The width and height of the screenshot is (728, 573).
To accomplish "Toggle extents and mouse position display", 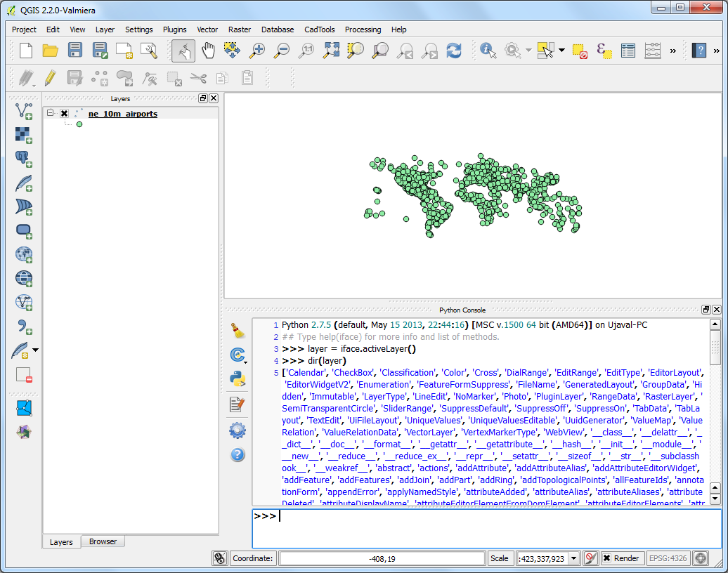I will tap(220, 558).
